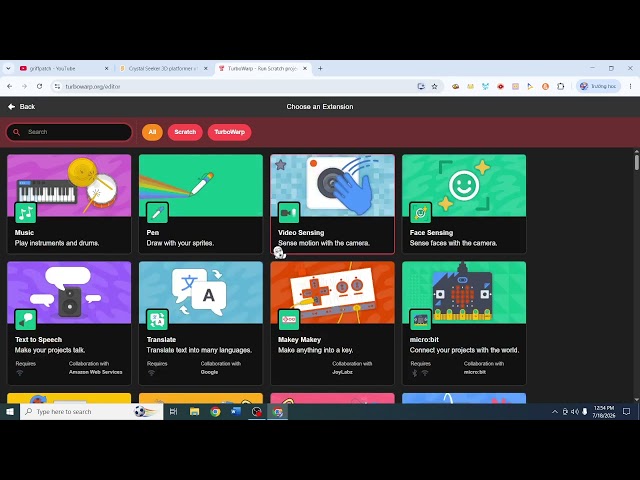Go back using the Back arrow
Screen dimensions: 640x480
click(21, 107)
